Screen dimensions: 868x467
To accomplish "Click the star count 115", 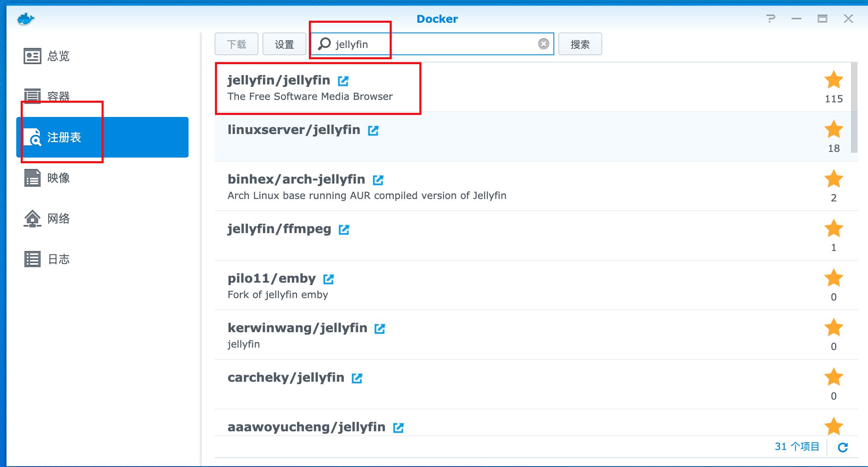I will click(834, 99).
